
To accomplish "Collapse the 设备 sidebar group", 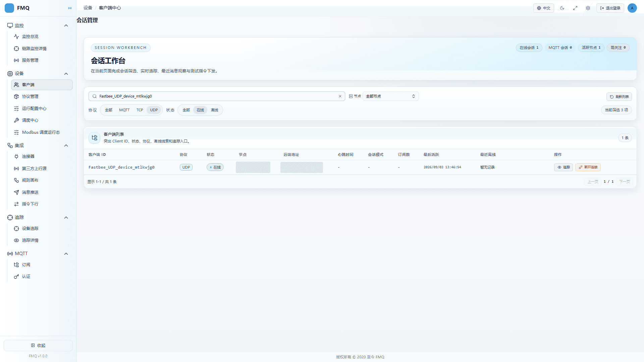I will [66, 74].
